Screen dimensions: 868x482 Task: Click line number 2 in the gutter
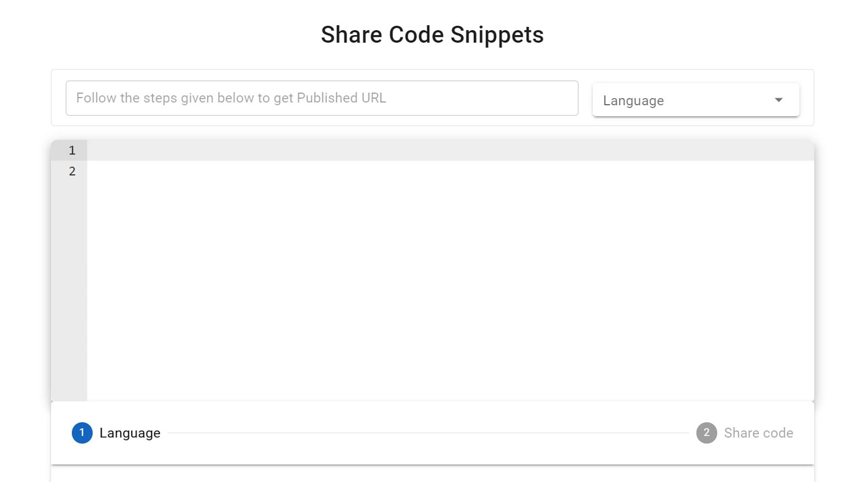[x=72, y=171]
